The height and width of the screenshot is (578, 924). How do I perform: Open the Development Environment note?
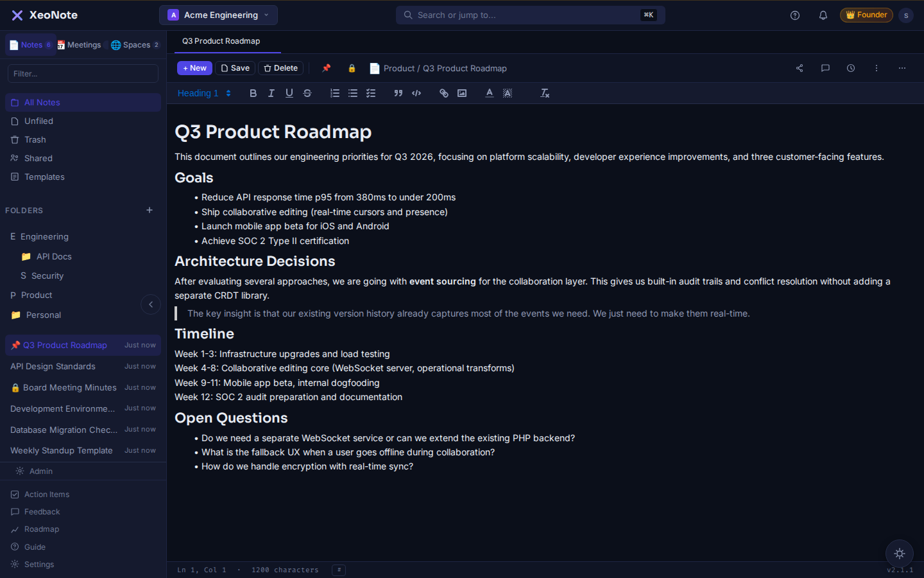(83, 408)
